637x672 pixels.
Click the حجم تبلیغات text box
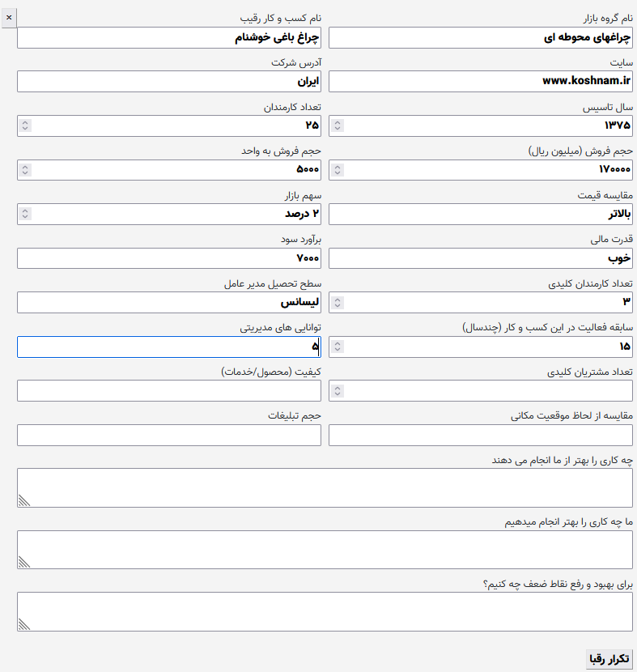(x=169, y=435)
